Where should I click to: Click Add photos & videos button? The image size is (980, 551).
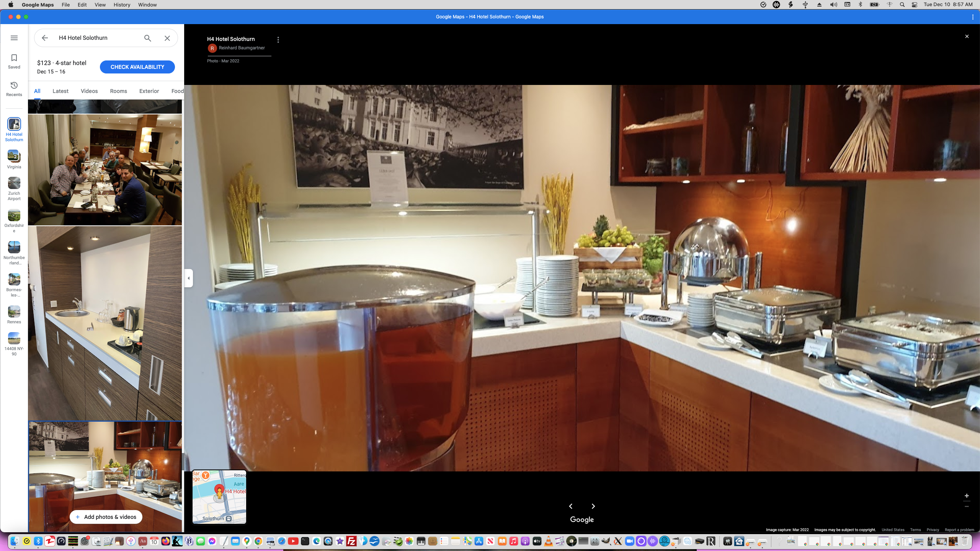(x=106, y=517)
